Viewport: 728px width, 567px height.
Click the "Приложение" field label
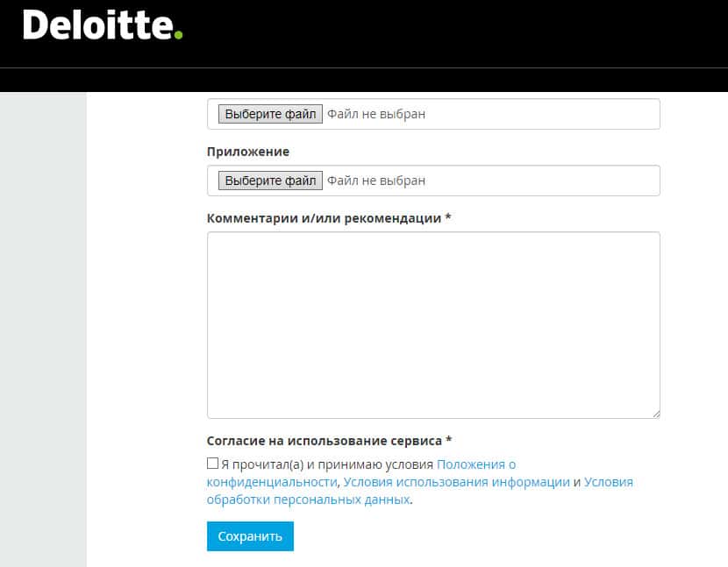pyautogui.click(x=248, y=152)
